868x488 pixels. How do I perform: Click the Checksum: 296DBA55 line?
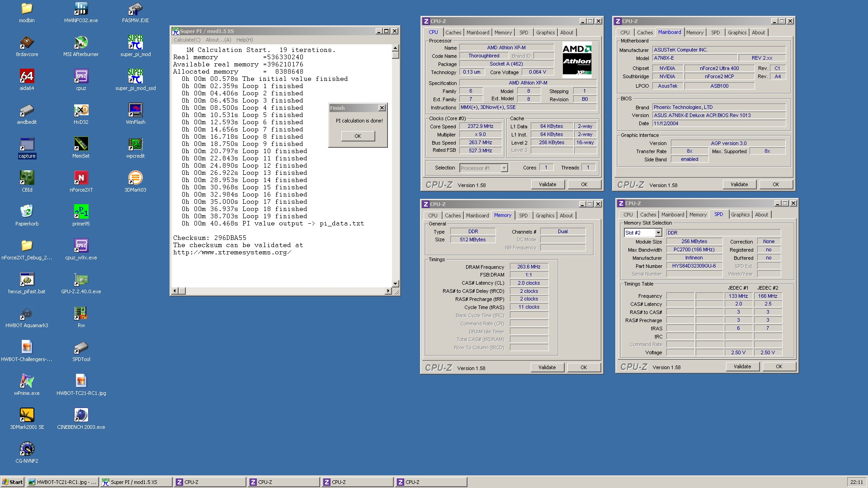[210, 238]
